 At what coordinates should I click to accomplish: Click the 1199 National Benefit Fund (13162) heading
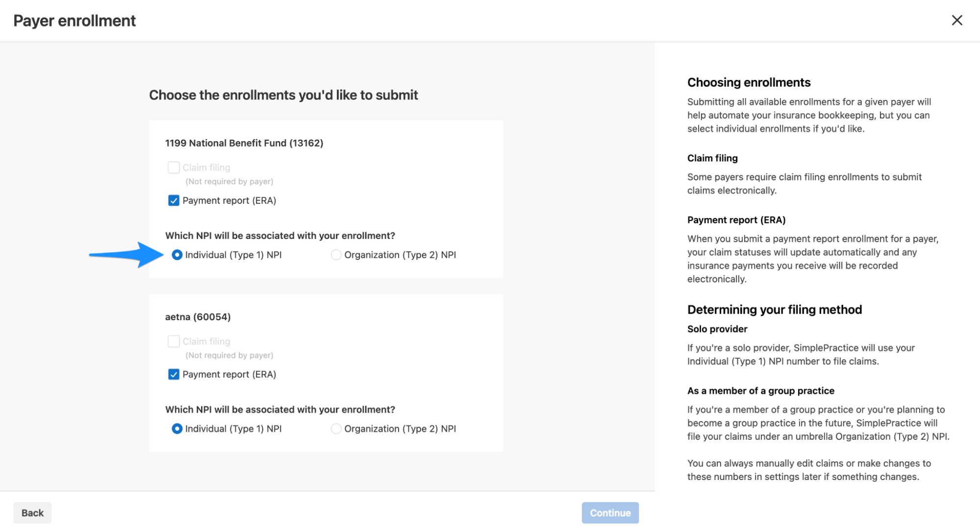[244, 143]
